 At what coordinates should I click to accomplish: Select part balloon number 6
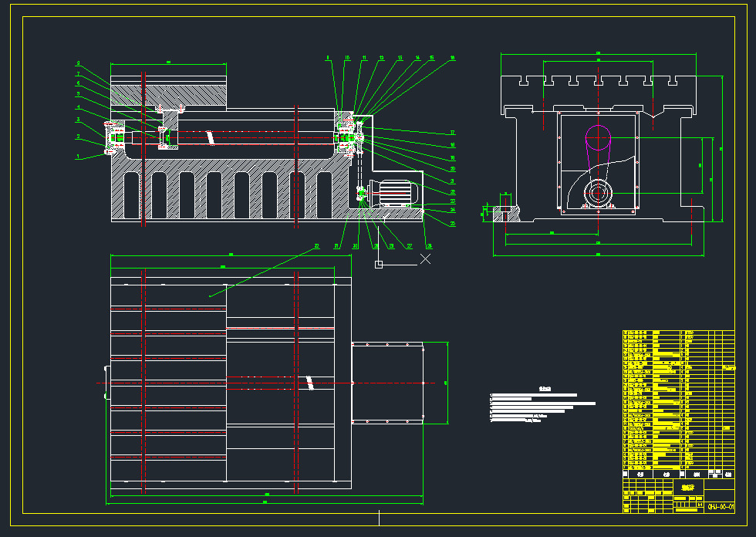(78, 83)
